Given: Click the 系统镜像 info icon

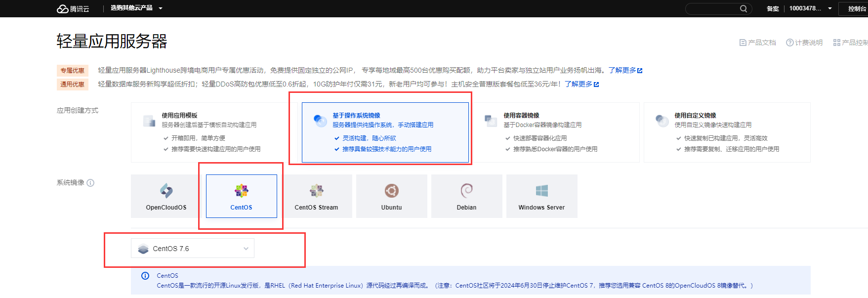Looking at the screenshot, I should pyautogui.click(x=90, y=183).
